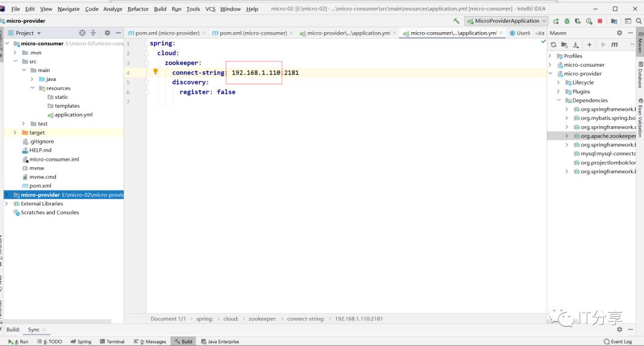Open the VCS menu

210,8
